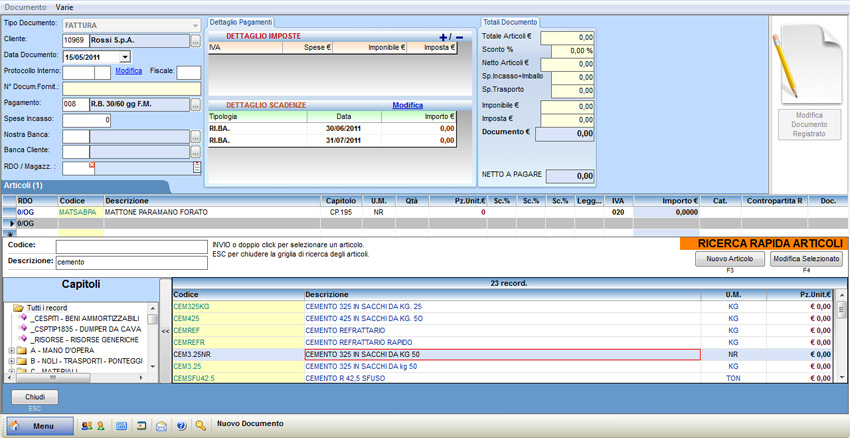Expand the A - MANO D'OPERA tree node

point(11,351)
